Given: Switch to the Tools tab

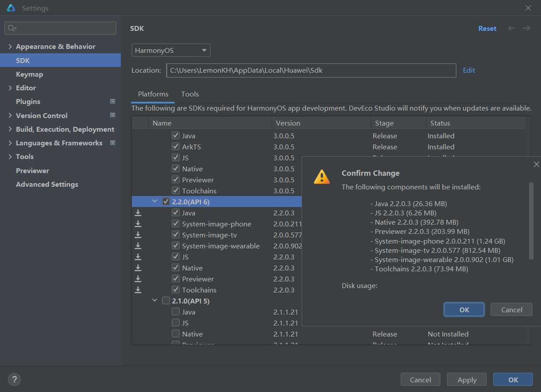Looking at the screenshot, I should [x=190, y=94].
